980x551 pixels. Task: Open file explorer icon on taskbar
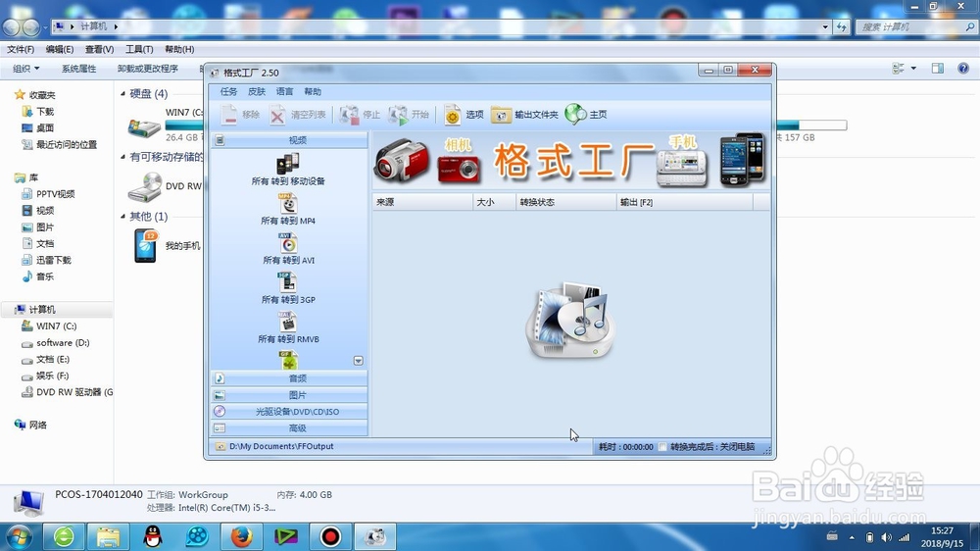tap(108, 536)
